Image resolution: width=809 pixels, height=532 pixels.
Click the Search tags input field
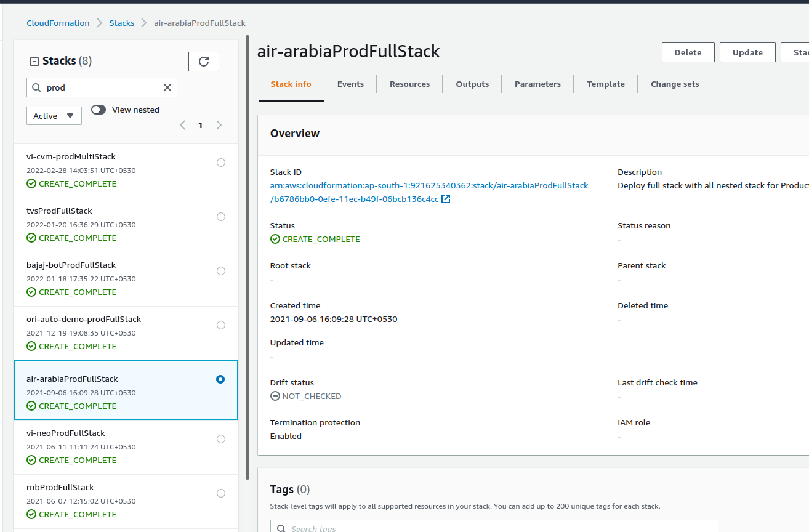point(499,527)
